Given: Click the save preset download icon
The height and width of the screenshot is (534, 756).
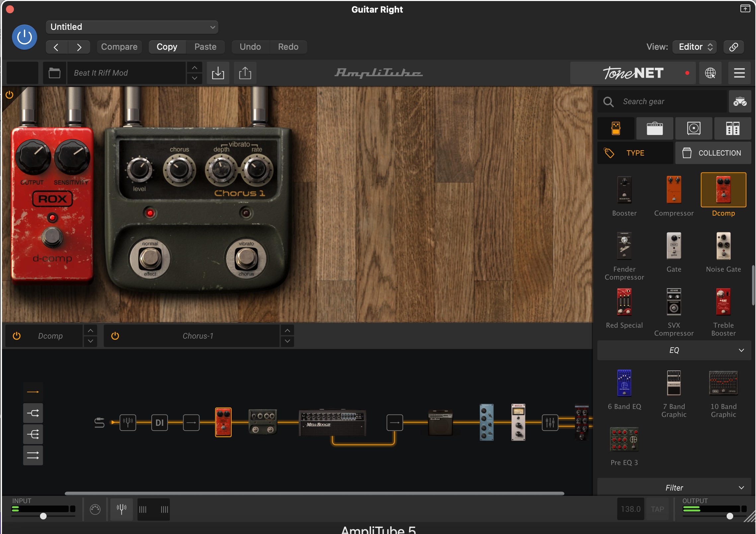Looking at the screenshot, I should pos(218,73).
